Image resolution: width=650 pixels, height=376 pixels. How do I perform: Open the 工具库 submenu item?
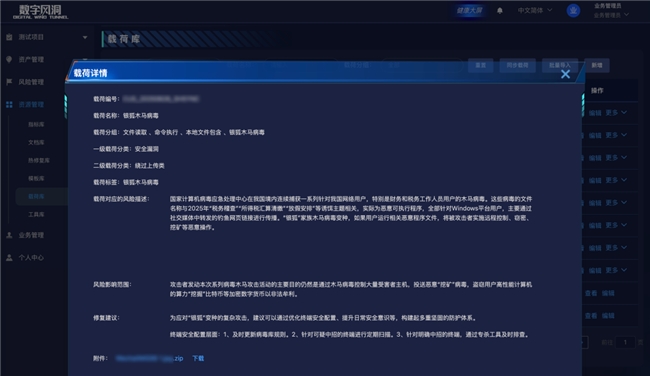36,214
